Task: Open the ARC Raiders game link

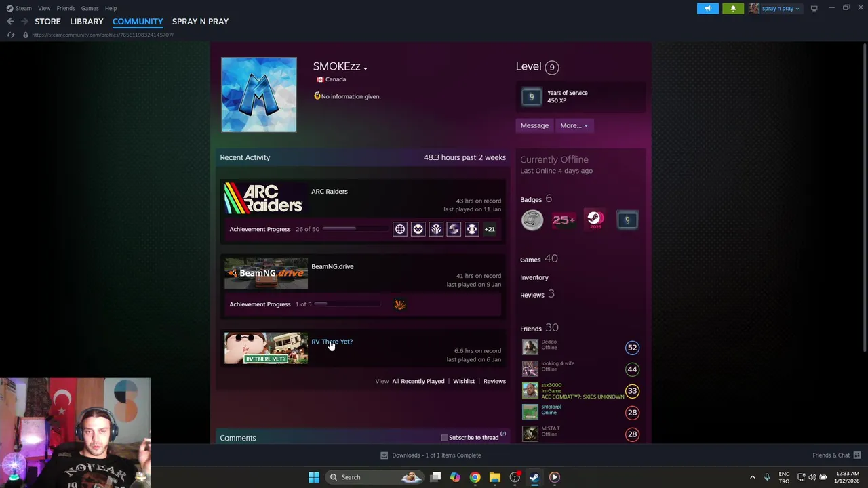Action: pyautogui.click(x=329, y=191)
